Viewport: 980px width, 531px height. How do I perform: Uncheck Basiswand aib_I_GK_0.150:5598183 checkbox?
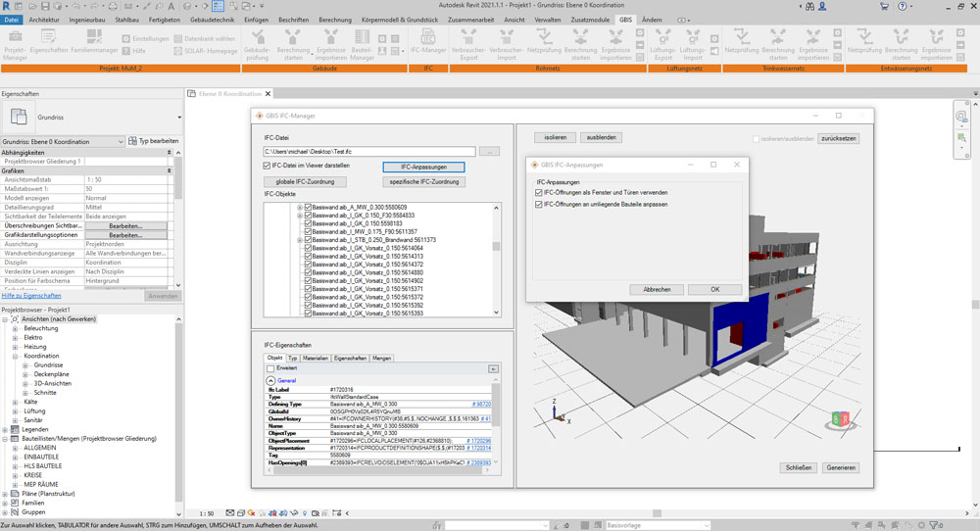tap(308, 223)
